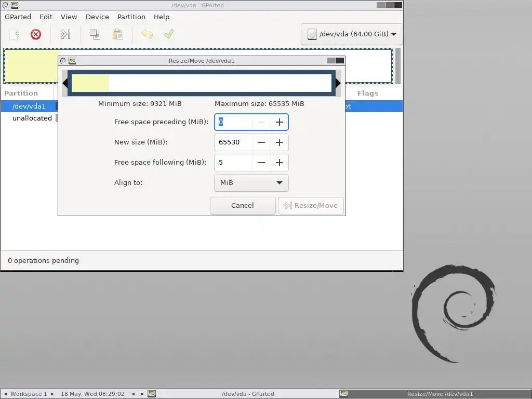Viewport: 532px width, 399px height.
Task: Open the Help menu
Action: click(162, 17)
